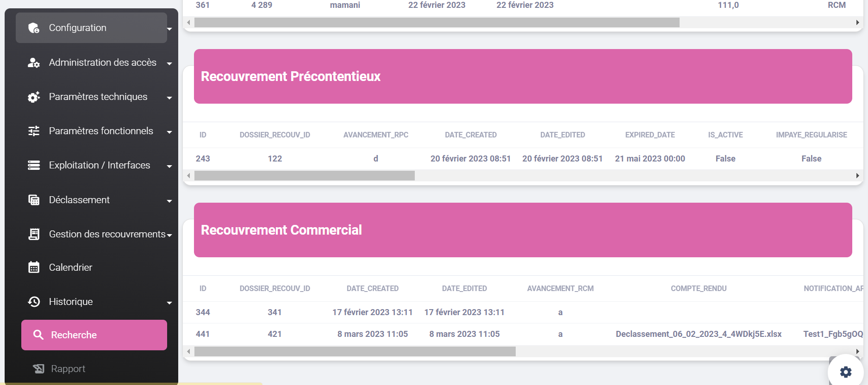This screenshot has width=868, height=385.
Task: Click the Administration des accès user icon
Action: (x=34, y=63)
